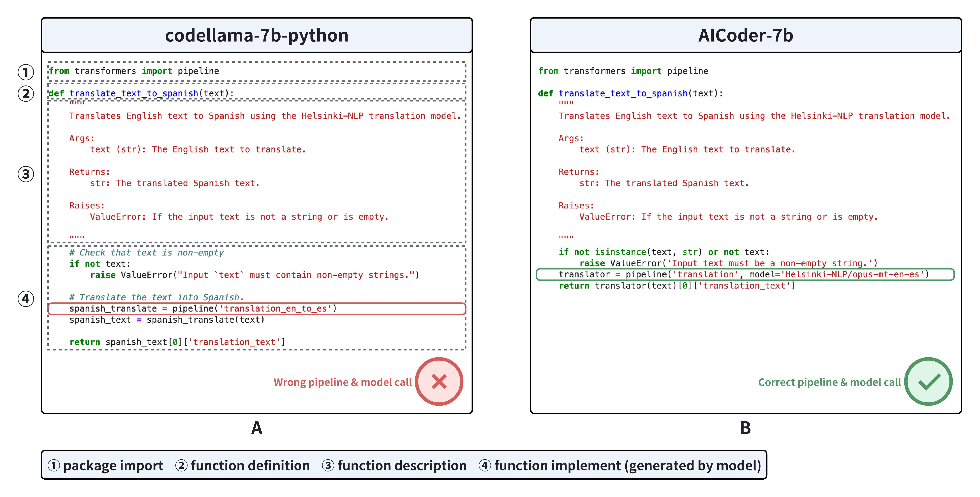Click the import line in the AICoder panel
Screen dimensions: 980x497
pos(623,71)
